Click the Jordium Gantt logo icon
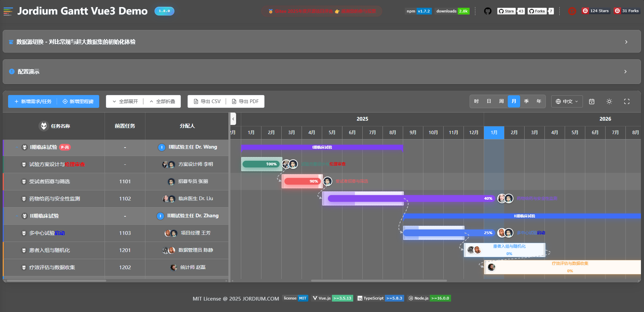Image resolution: width=644 pixels, height=312 pixels. click(x=8, y=11)
